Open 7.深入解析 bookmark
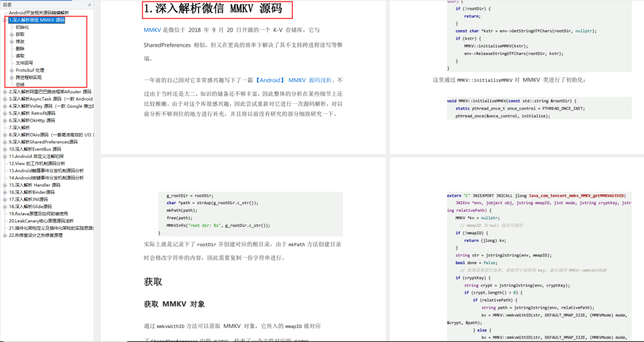644x342 pixels. coord(19,128)
